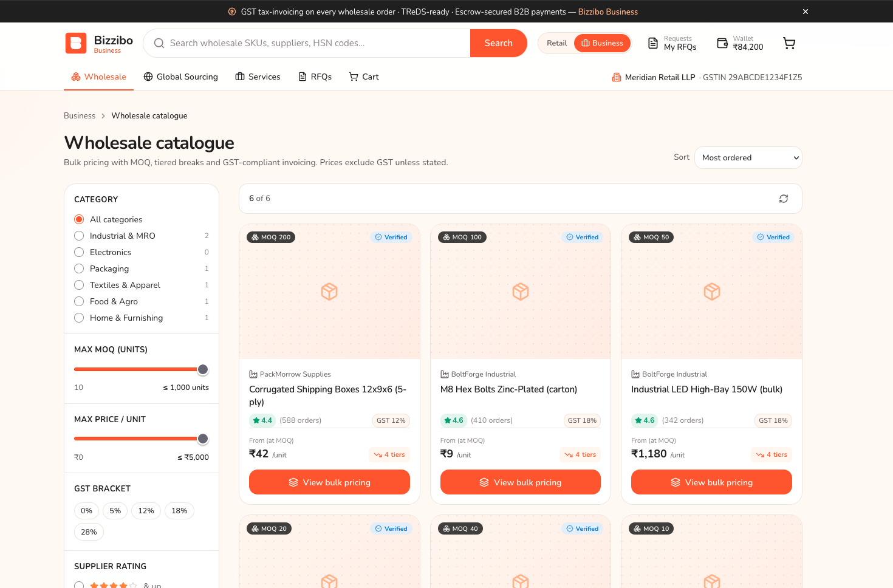Switch to Business mode

tap(602, 43)
